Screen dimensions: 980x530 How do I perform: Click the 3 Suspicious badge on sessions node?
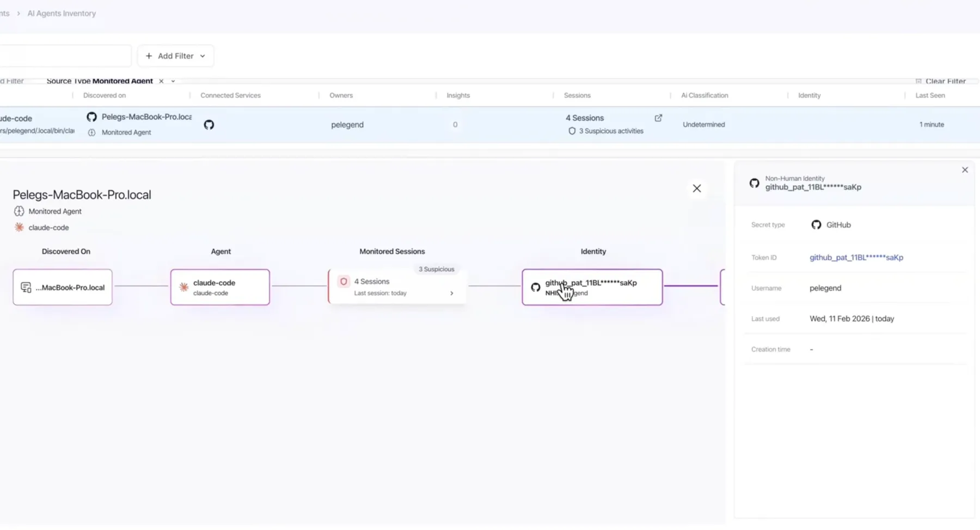point(436,269)
